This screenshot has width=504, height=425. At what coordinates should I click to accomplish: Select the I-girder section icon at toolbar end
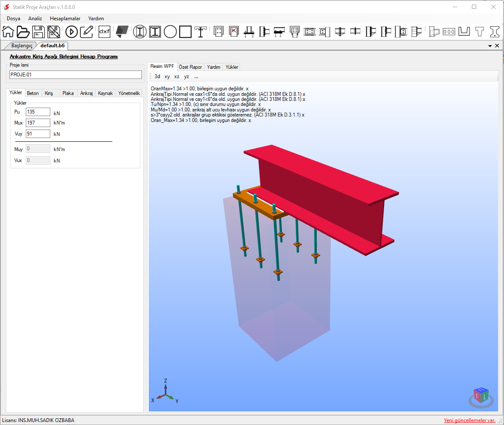(495, 32)
